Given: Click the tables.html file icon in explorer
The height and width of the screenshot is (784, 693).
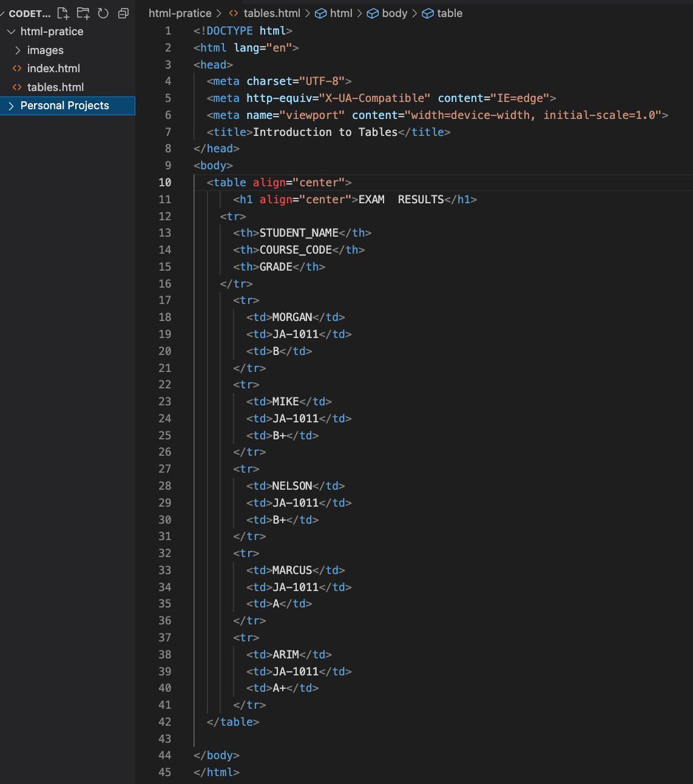Looking at the screenshot, I should pyautogui.click(x=17, y=87).
